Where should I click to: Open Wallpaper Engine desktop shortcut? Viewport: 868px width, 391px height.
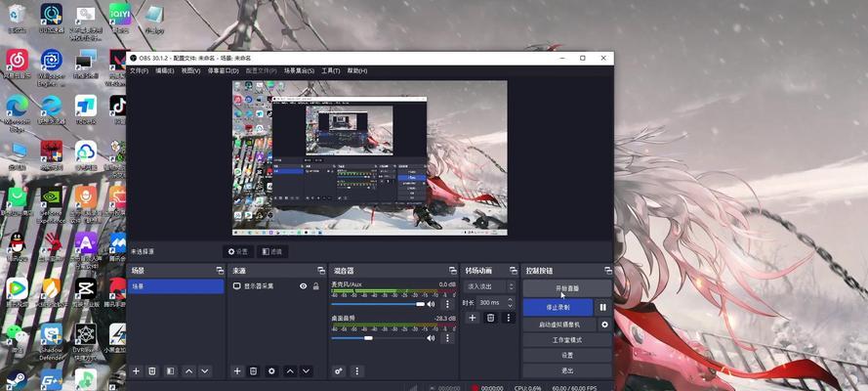(x=52, y=67)
